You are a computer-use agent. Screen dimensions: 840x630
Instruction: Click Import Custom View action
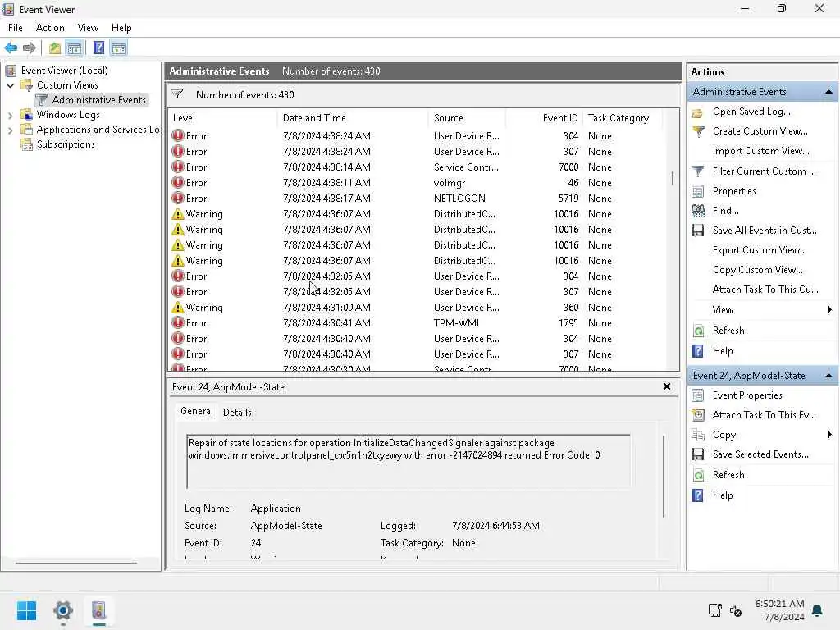[760, 151]
